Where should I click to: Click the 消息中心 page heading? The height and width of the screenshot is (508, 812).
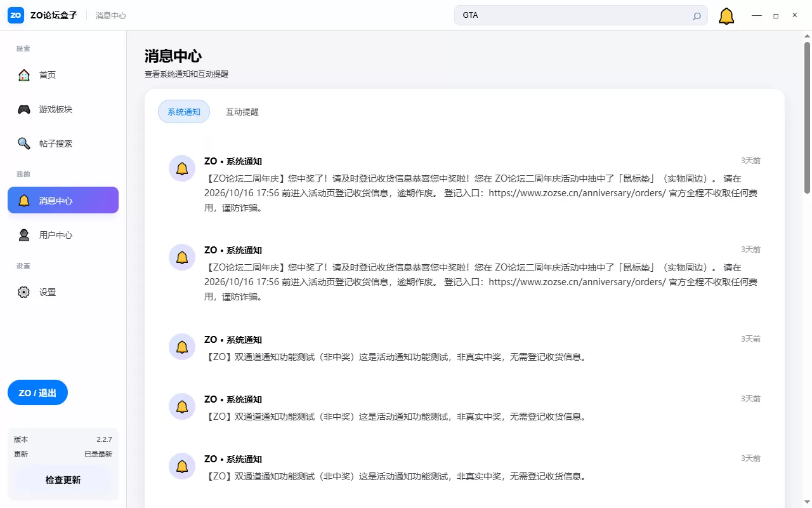[173, 56]
